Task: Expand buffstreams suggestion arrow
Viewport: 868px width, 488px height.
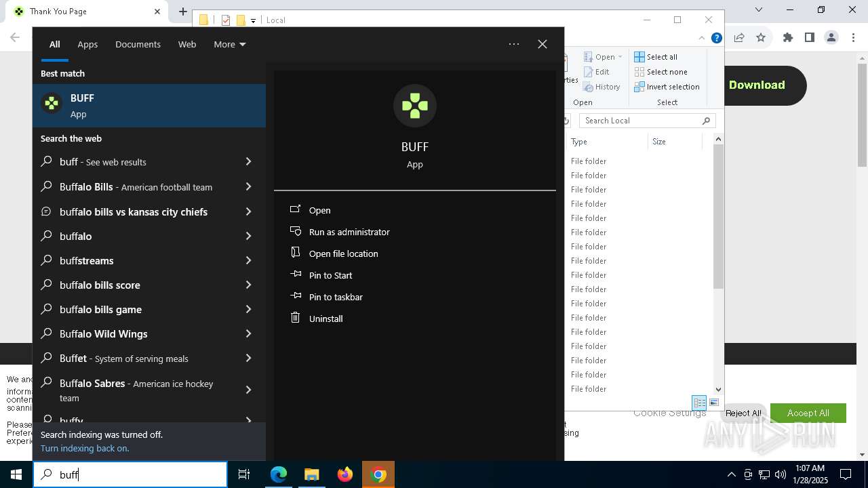Action: pos(248,260)
